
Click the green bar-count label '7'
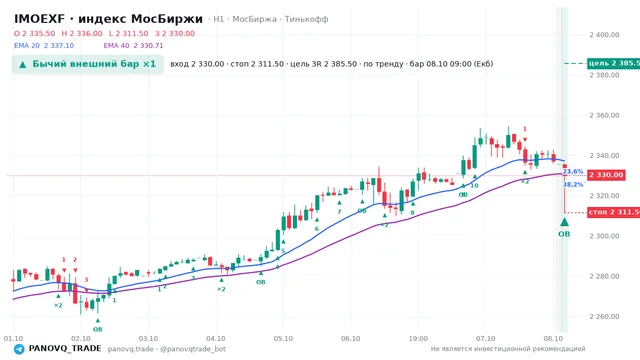pos(339,211)
